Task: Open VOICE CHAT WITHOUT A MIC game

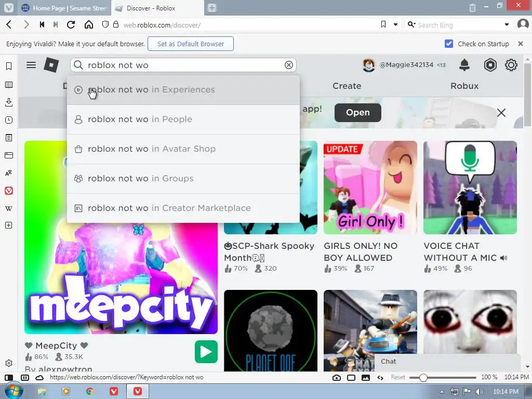Action: click(x=470, y=188)
